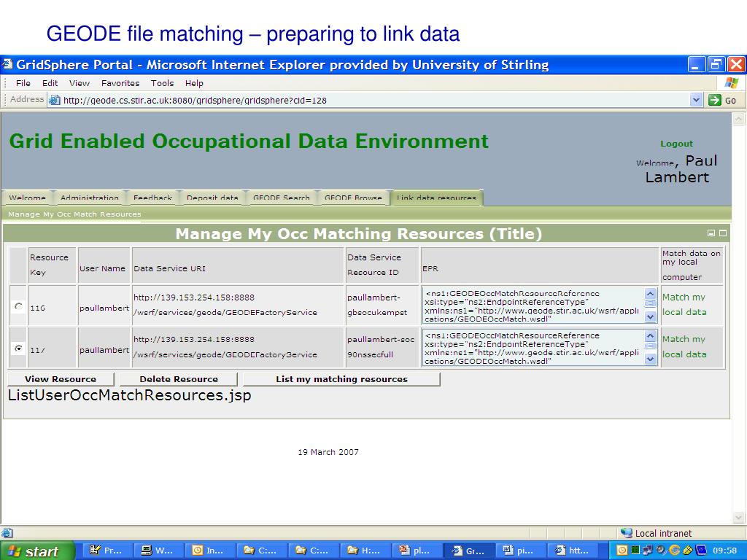
Task: Select the radio button for resource 116
Action: (x=18, y=306)
